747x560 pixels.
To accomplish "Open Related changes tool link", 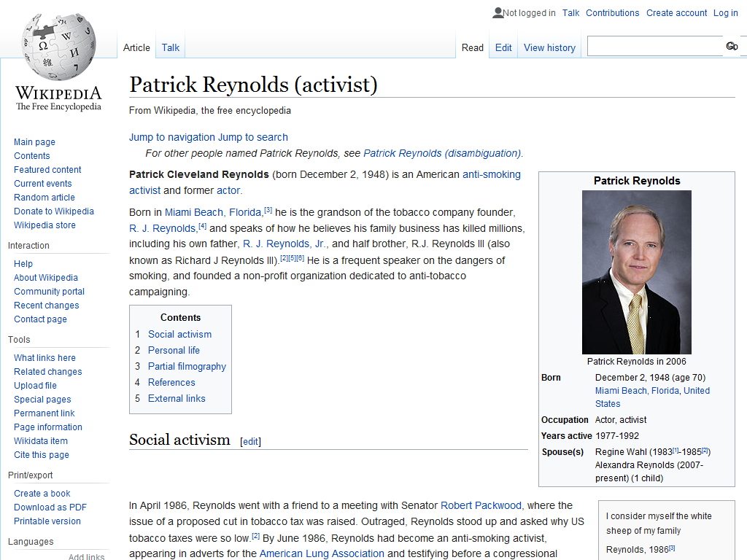I will (x=47, y=371).
